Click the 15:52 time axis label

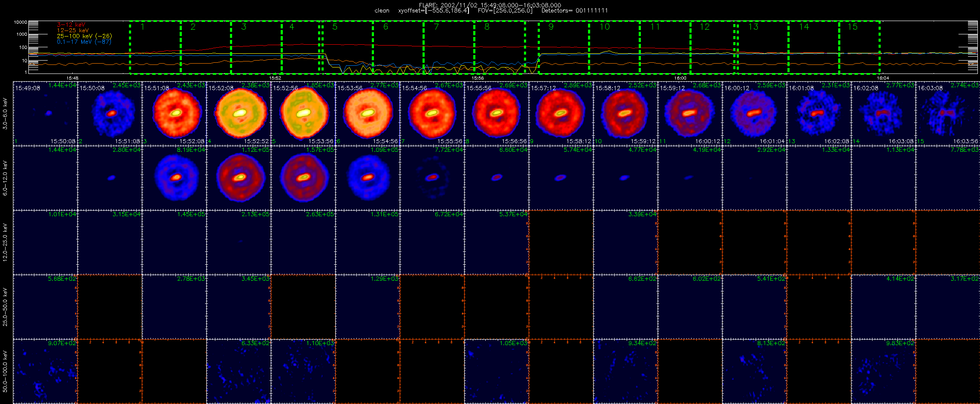pyautogui.click(x=275, y=78)
